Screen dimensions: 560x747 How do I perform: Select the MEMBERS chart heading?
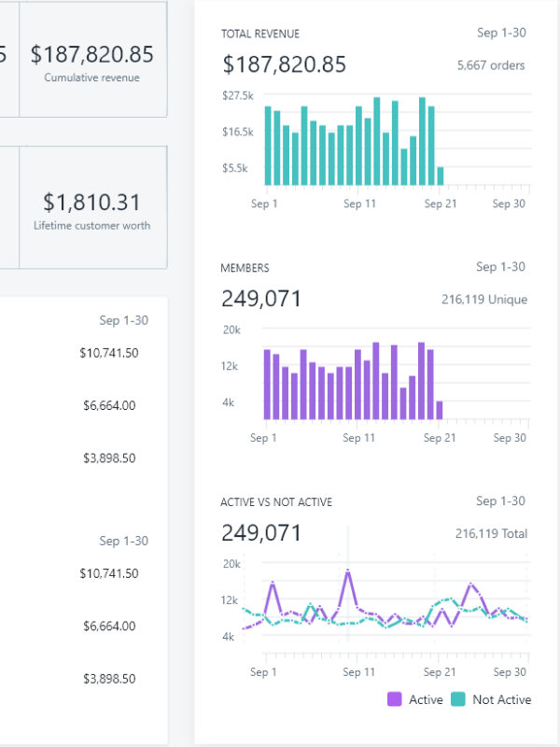coord(245,268)
